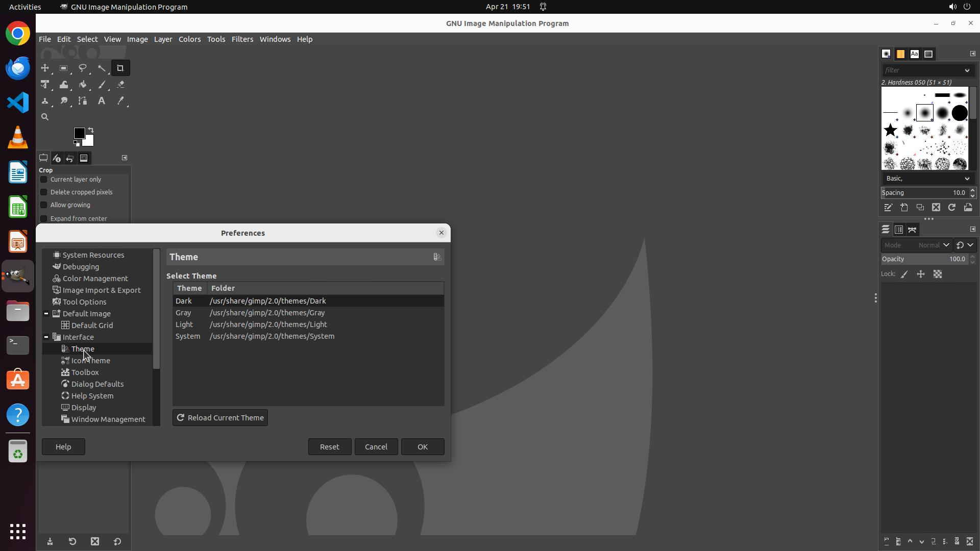Check Delete cropped pixels option
Viewport: 980px width, 551px height.
44,192
